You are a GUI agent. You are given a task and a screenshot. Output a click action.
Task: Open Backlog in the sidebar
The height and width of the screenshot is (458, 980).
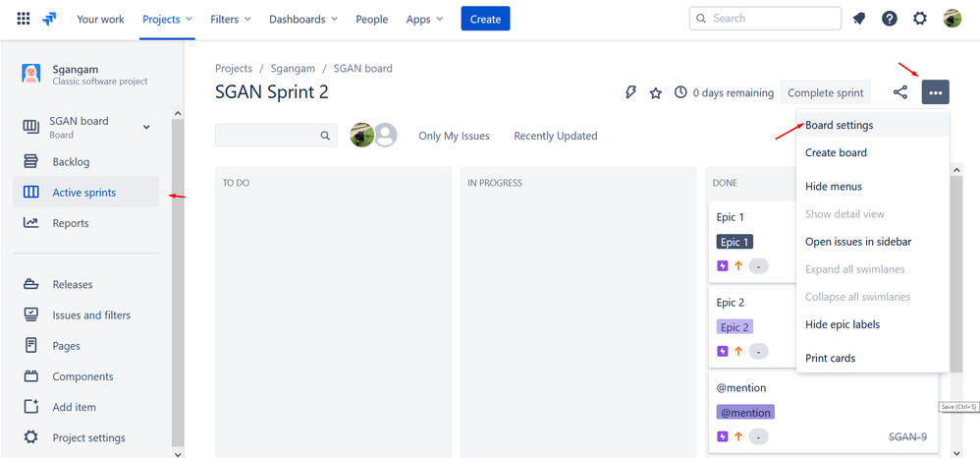coord(85,162)
